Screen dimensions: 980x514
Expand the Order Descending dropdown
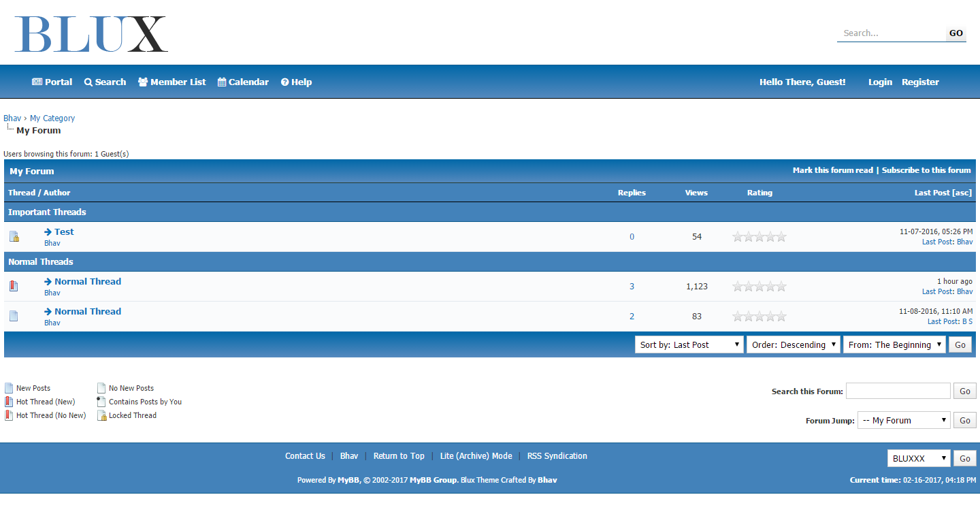[794, 345]
